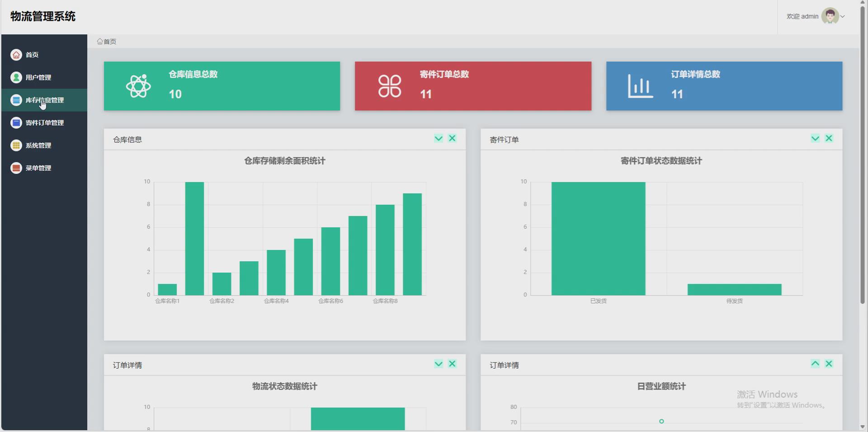
Task: Select the 菜单管理 menu icon
Action: (16, 168)
